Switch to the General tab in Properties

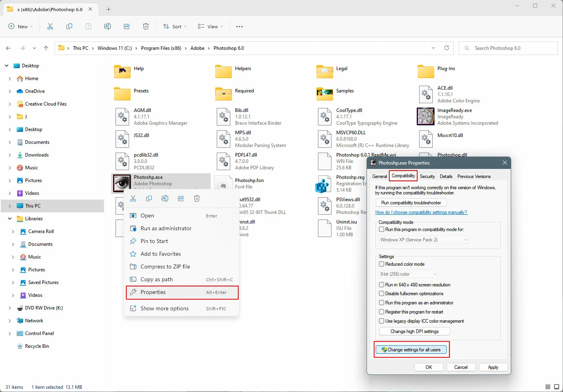[379, 176]
